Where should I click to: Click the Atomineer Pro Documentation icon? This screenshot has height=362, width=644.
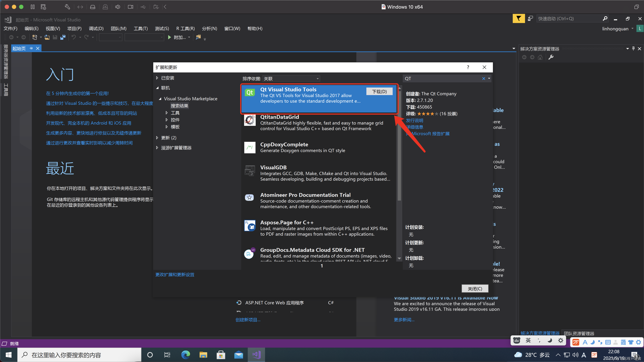coord(250,198)
